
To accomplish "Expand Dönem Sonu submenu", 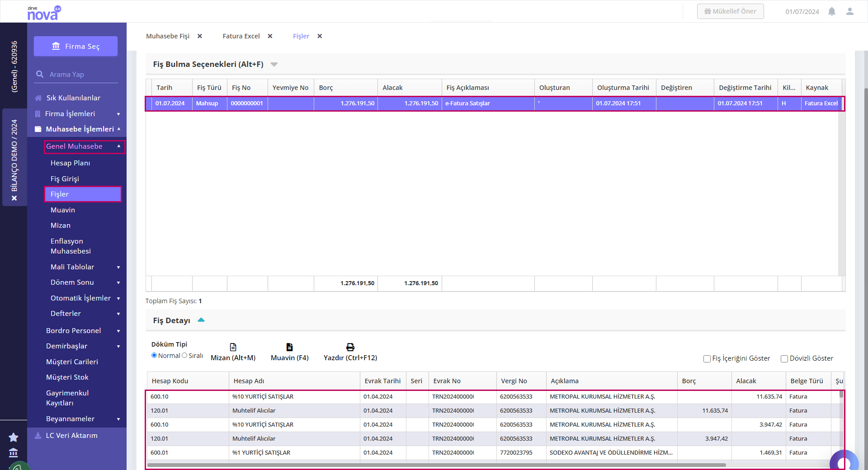I will coord(118,282).
